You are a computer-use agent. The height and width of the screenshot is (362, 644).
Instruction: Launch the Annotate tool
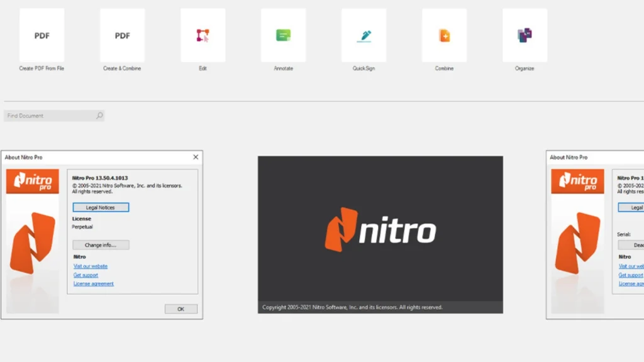pyautogui.click(x=282, y=36)
